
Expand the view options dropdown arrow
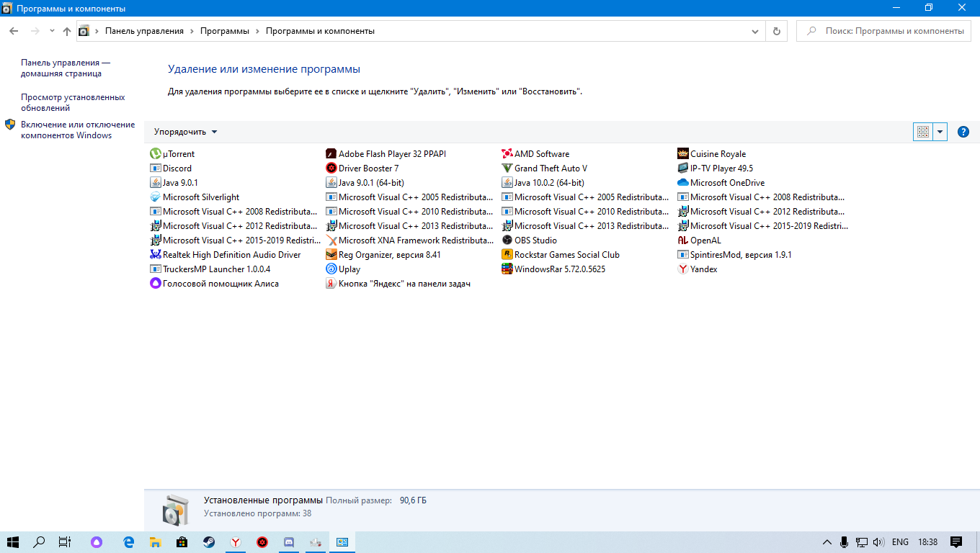click(940, 132)
